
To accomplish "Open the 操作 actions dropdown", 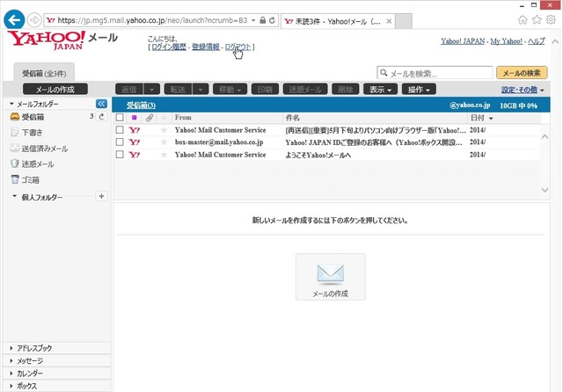I will [x=419, y=90].
